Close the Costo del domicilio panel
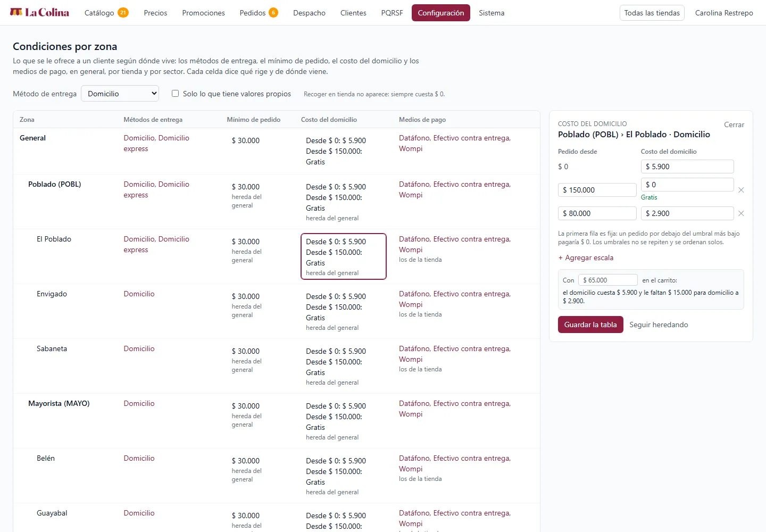766x532 pixels. (734, 124)
